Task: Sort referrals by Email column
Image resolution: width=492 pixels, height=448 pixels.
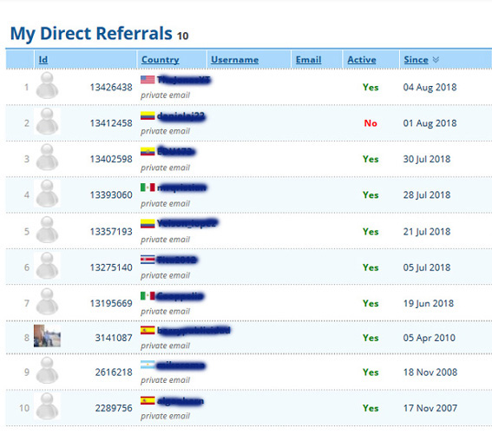Action: pyautogui.click(x=308, y=60)
